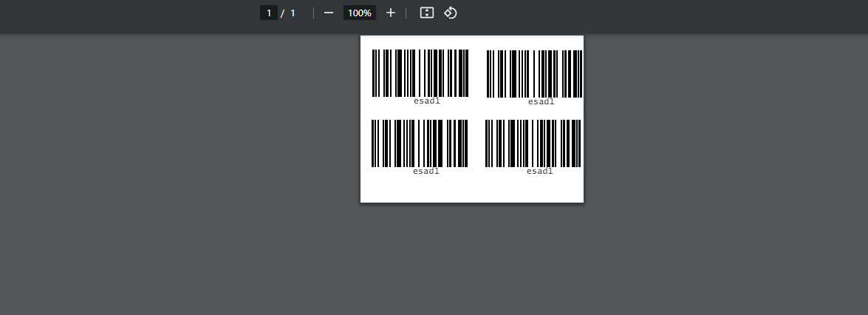Click 'esad1' under first barcode, second row
Screen dimensions: 868x315
point(426,171)
